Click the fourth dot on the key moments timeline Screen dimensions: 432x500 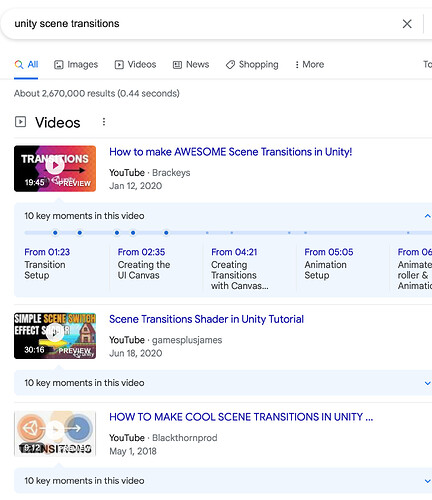(x=133, y=233)
